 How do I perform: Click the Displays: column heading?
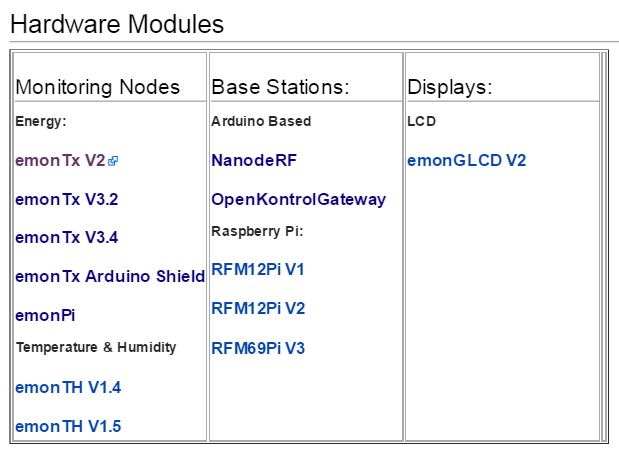(450, 88)
